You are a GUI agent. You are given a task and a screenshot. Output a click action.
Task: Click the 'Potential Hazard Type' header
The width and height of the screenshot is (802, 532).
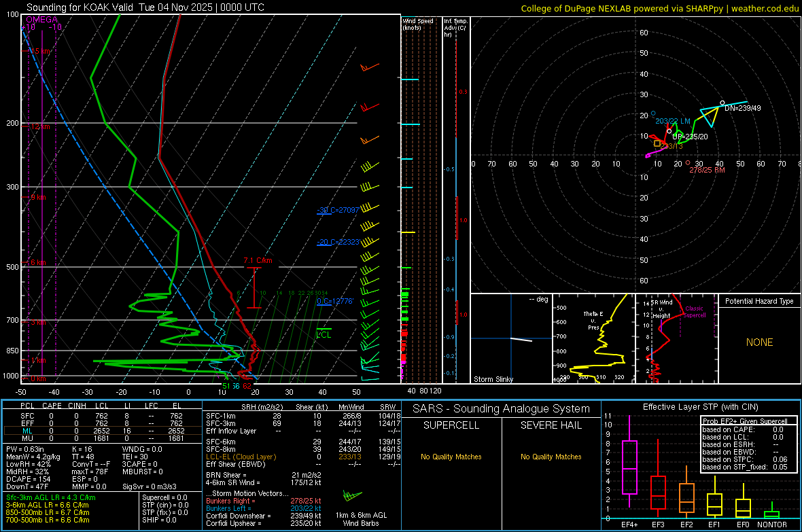point(760,301)
